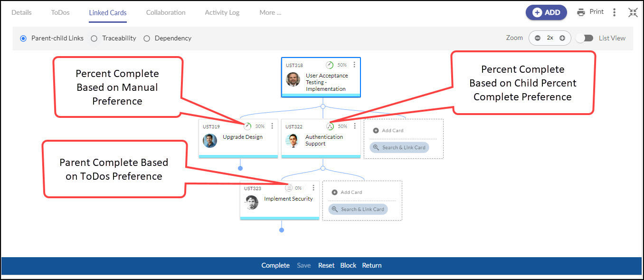Open the three-dot menu on the UST318 card

pos(354,65)
